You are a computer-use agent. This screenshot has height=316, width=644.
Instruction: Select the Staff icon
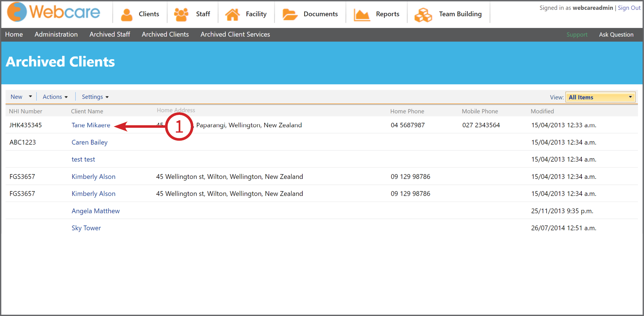click(181, 14)
